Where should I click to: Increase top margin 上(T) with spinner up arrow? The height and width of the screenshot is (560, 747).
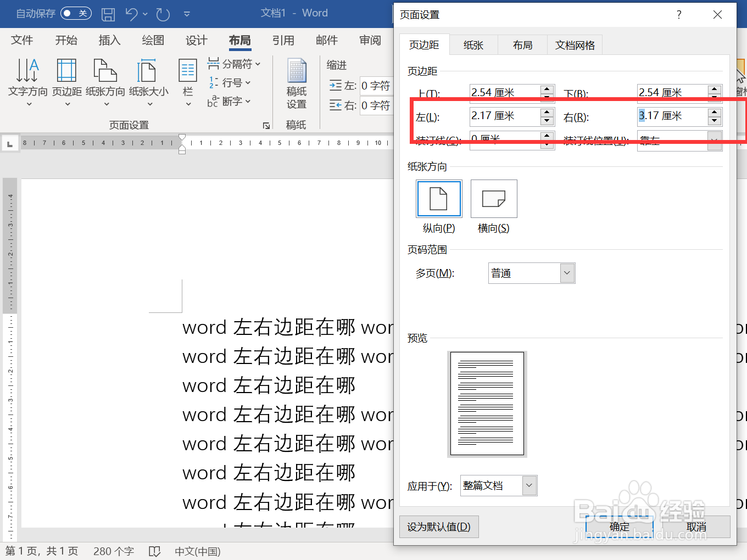547,88
